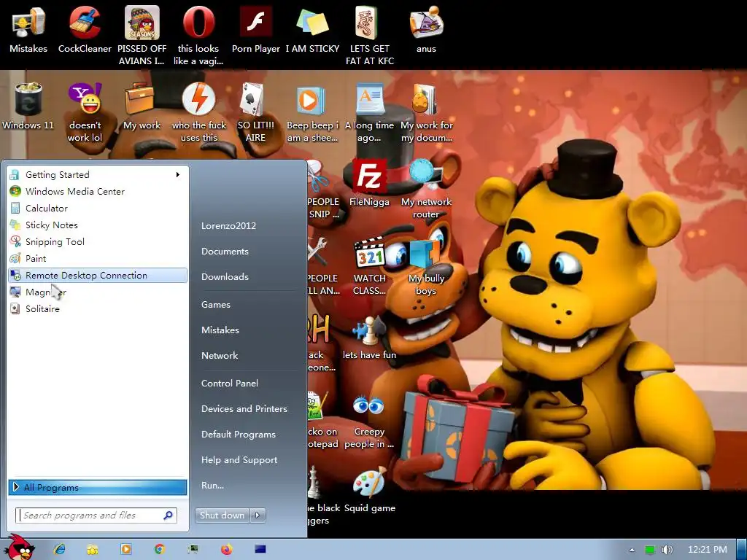The image size is (747, 560).
Task: Launch Solitaire from the Start menu
Action: pyautogui.click(x=98, y=308)
